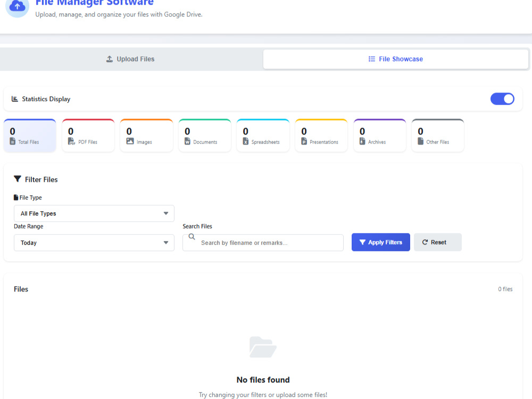Click the funnel icon beside Filter Files

18,179
